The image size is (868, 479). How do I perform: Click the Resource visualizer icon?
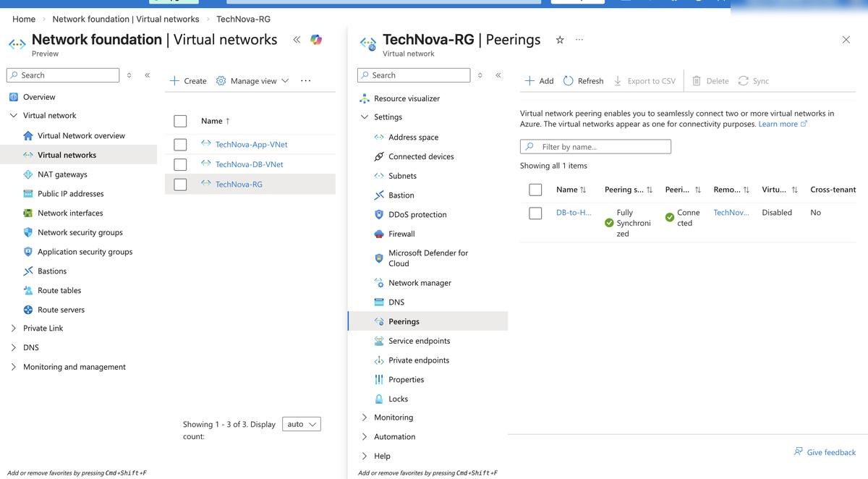pyautogui.click(x=365, y=98)
